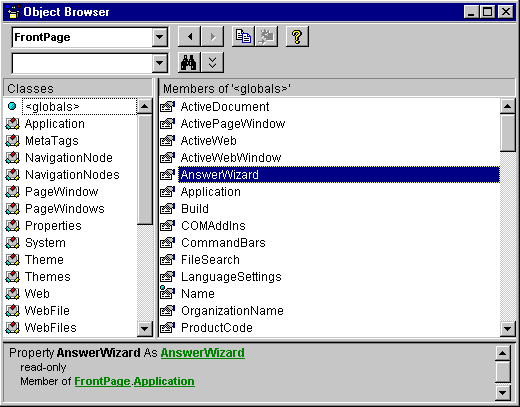Select the COMAddIns member
The image size is (520, 407).
213,226
